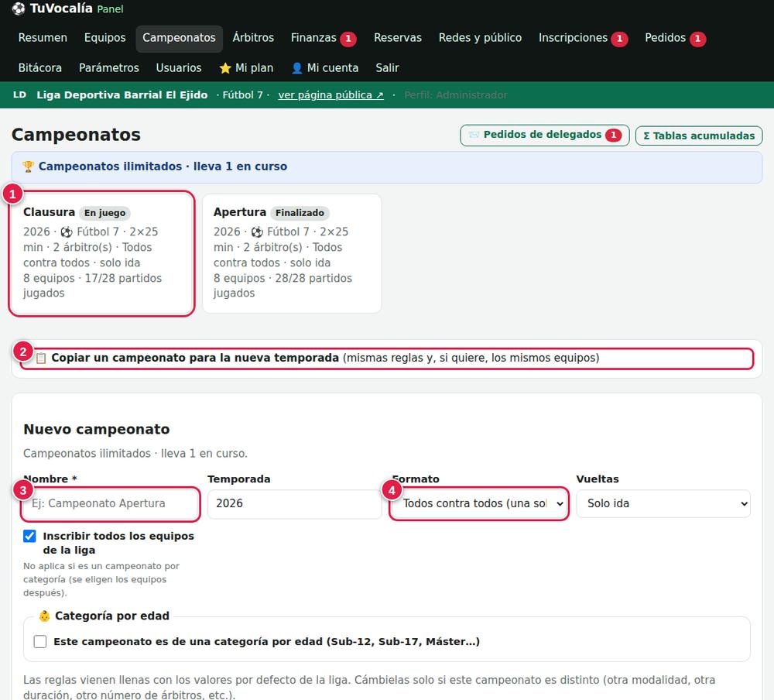Screen dimensions: 774x700
Task: Click the clipboard icon for copying a campeonato
Action: (x=41, y=359)
